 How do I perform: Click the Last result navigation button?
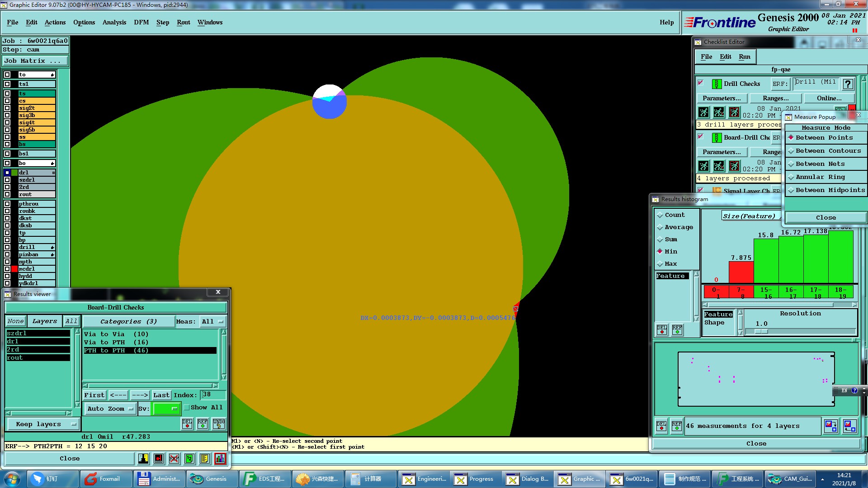tap(161, 395)
